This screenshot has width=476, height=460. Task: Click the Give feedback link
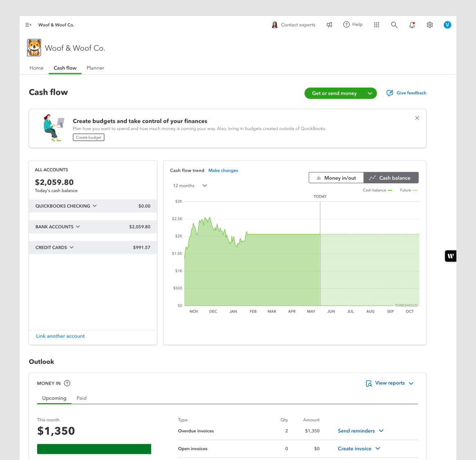[x=411, y=93]
